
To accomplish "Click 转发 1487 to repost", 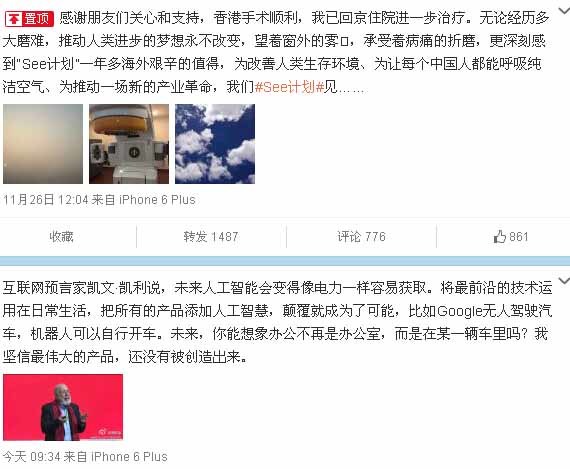I will click(211, 237).
